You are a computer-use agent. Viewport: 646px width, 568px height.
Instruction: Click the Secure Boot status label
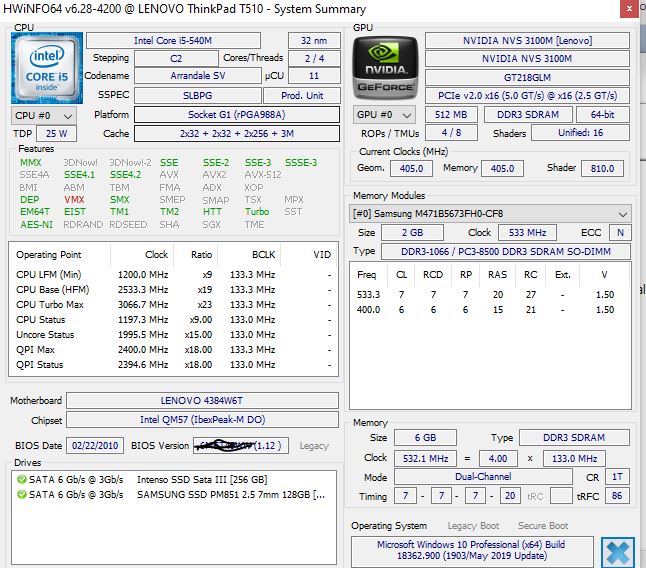pyautogui.click(x=543, y=526)
